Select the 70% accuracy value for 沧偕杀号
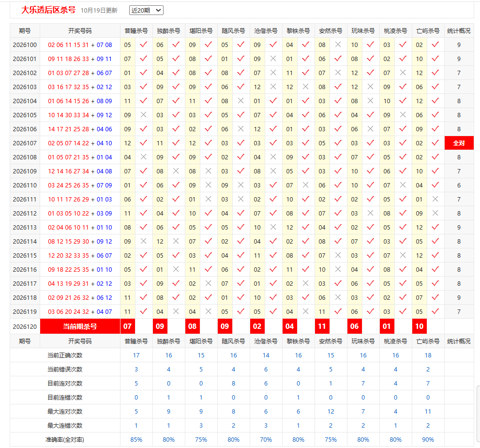This screenshot has width=480, height=448. [x=266, y=440]
